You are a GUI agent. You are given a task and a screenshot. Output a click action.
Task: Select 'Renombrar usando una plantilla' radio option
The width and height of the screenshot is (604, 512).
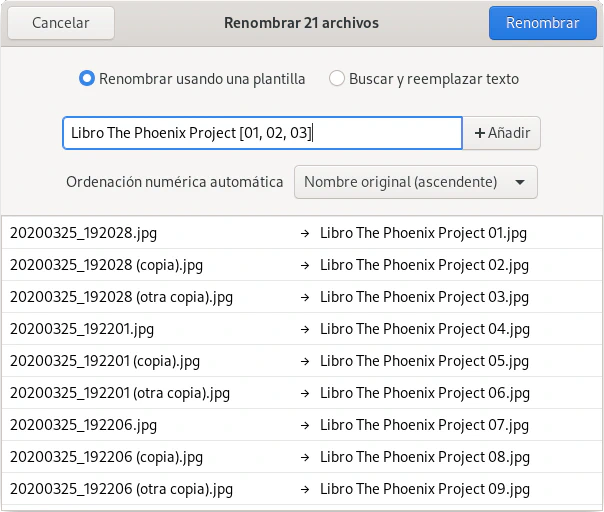(x=87, y=79)
